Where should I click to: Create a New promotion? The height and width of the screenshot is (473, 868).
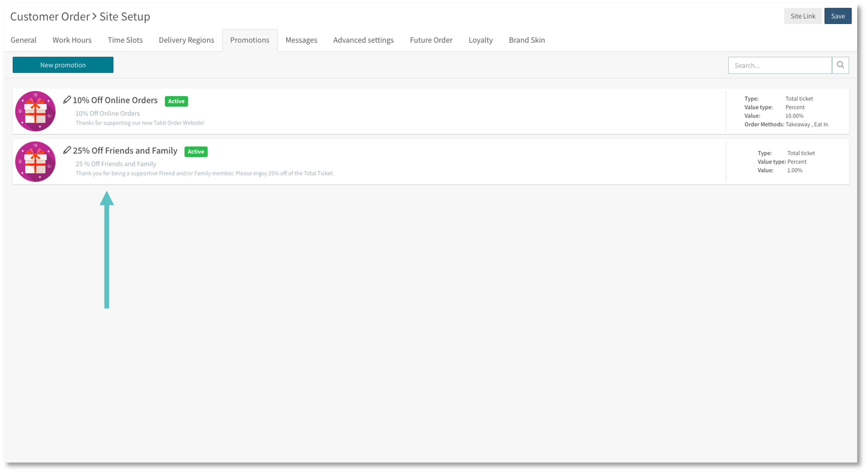(63, 65)
